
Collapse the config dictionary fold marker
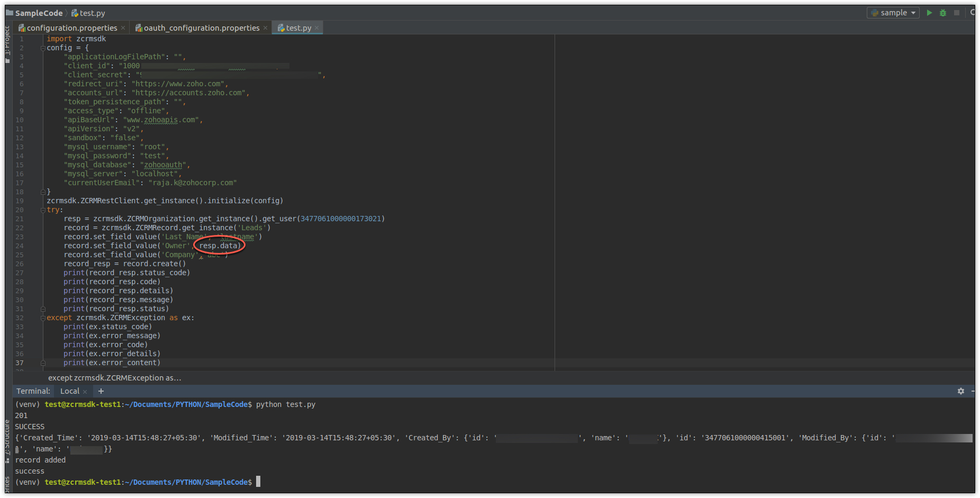click(x=43, y=48)
